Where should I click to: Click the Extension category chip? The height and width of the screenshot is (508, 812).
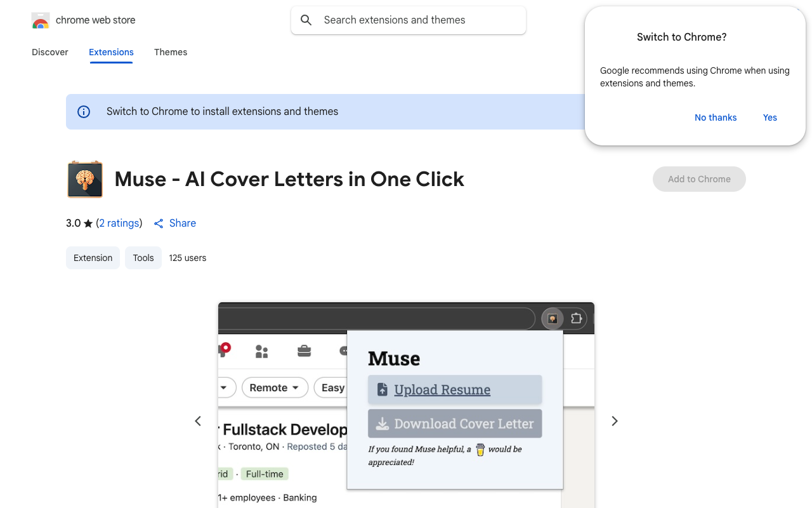pyautogui.click(x=93, y=258)
